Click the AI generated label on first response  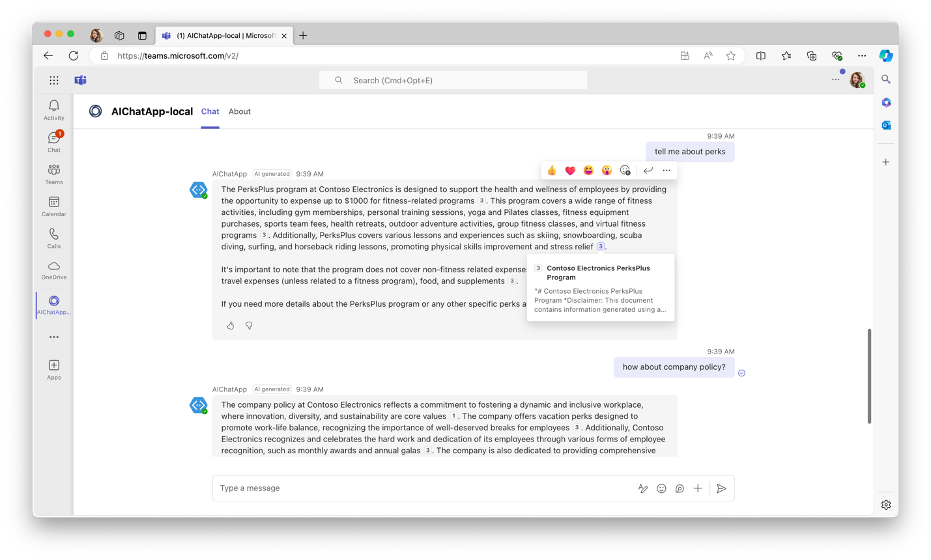click(x=272, y=174)
